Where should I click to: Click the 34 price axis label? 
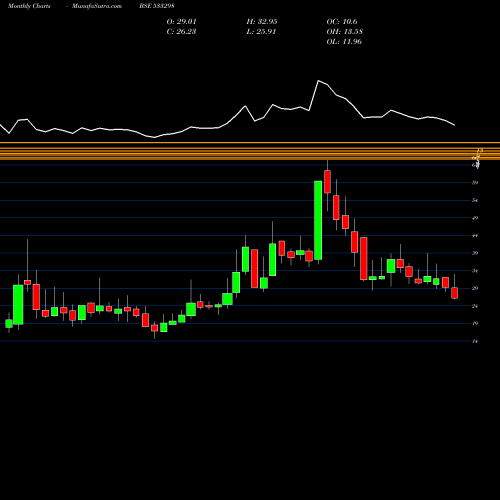pyautogui.click(x=475, y=271)
